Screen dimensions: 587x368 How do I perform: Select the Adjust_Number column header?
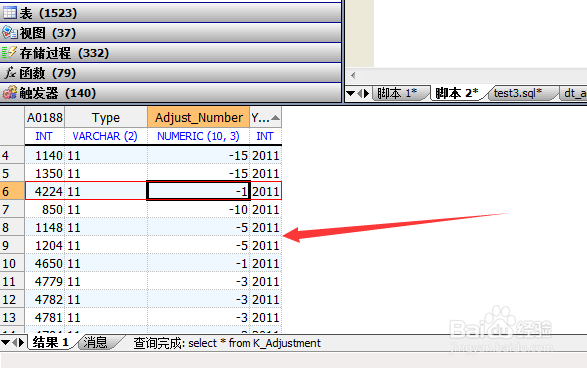199,118
